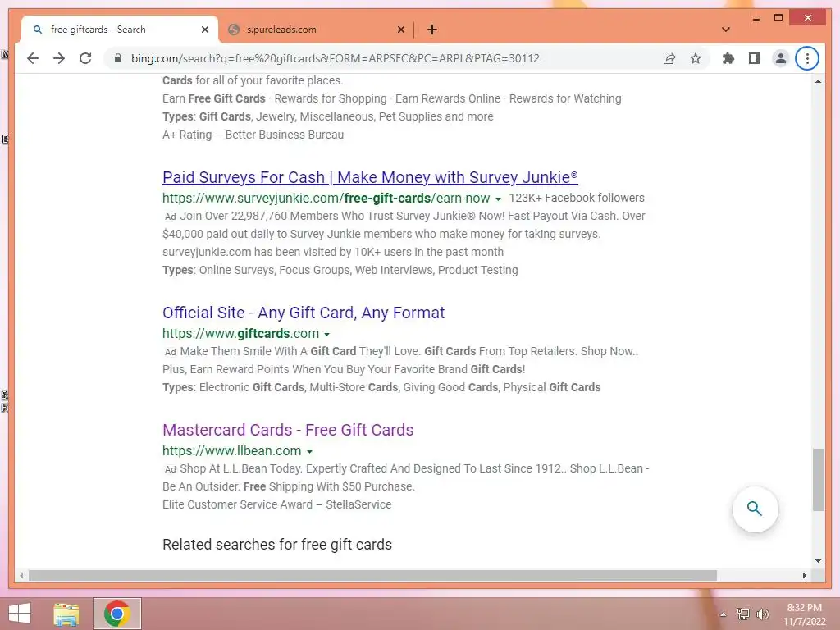
Task: Go back to the previous page
Action: click(33, 58)
